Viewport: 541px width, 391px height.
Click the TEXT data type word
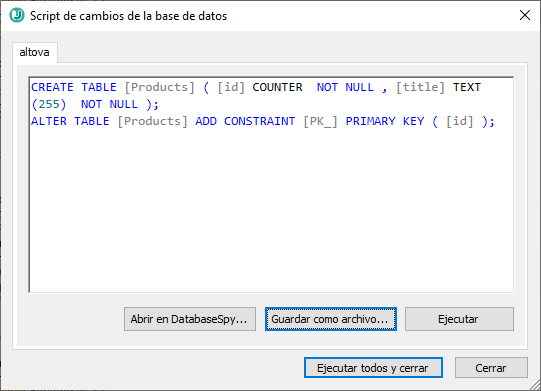coord(467,87)
